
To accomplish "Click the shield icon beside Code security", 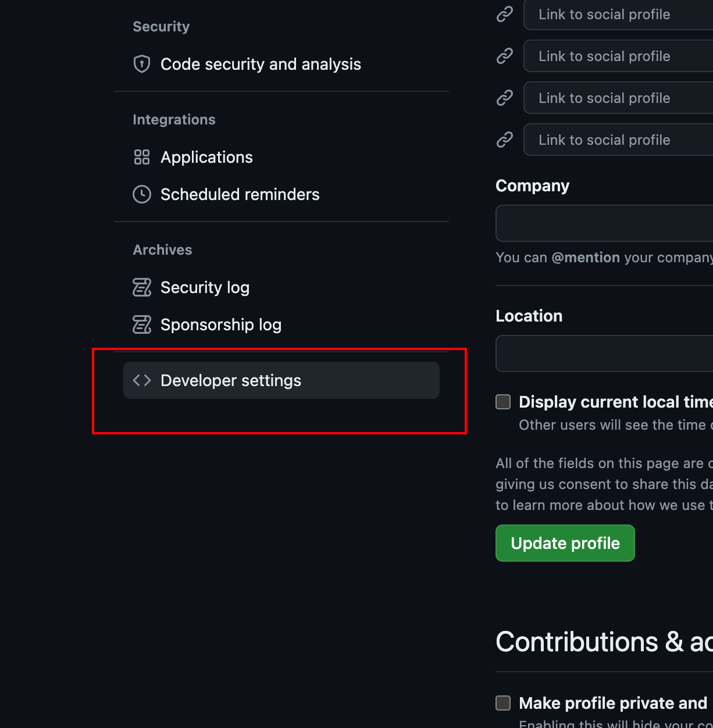I will (x=142, y=64).
